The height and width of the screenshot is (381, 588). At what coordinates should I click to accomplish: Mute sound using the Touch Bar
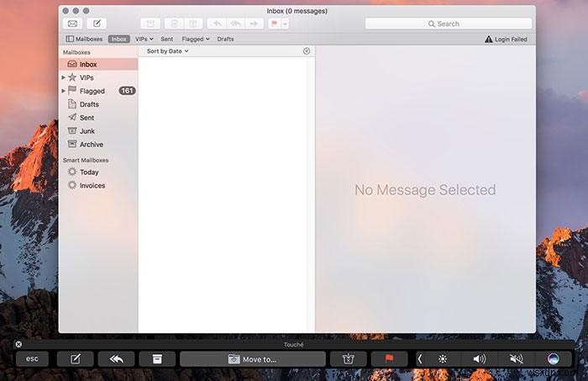click(516, 359)
